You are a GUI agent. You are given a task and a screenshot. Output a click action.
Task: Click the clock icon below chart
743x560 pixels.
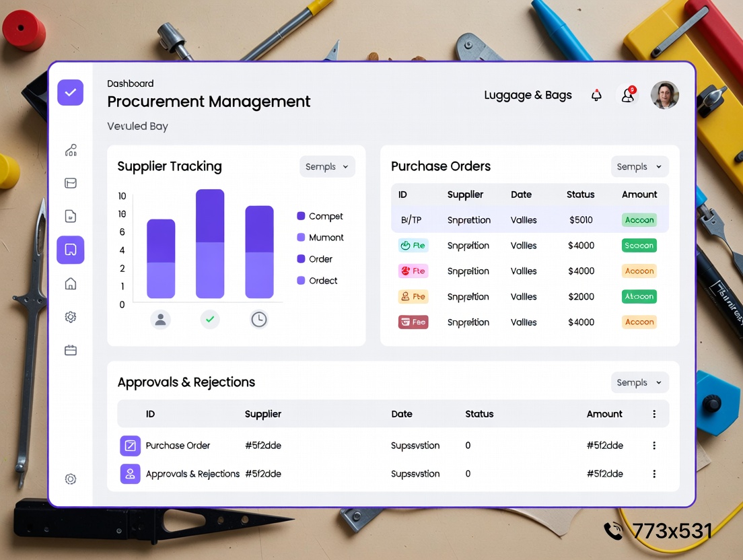(259, 320)
